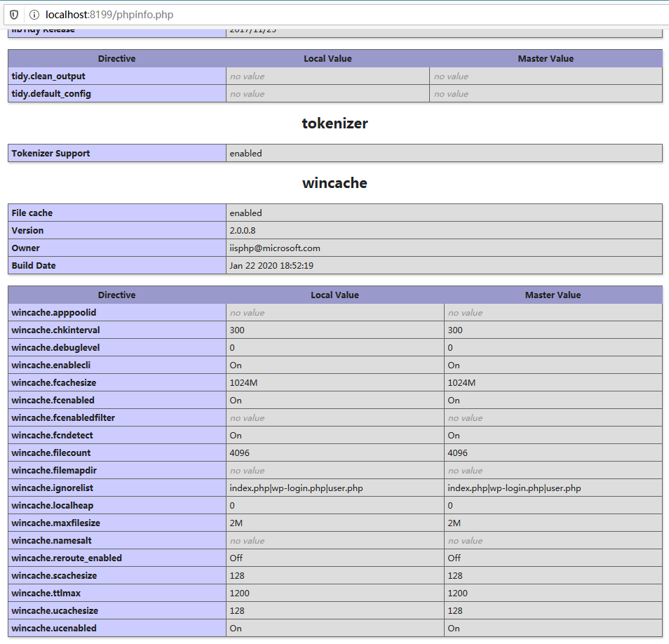This screenshot has height=644, width=669.
Task: Click the Directive header in the tidy table
Action: [x=117, y=58]
